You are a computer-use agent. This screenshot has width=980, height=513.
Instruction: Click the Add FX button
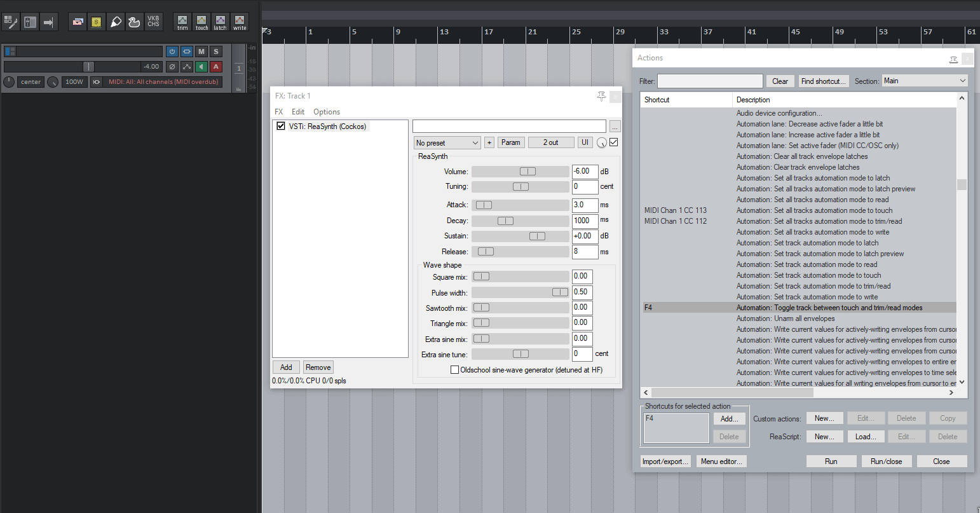click(x=286, y=367)
